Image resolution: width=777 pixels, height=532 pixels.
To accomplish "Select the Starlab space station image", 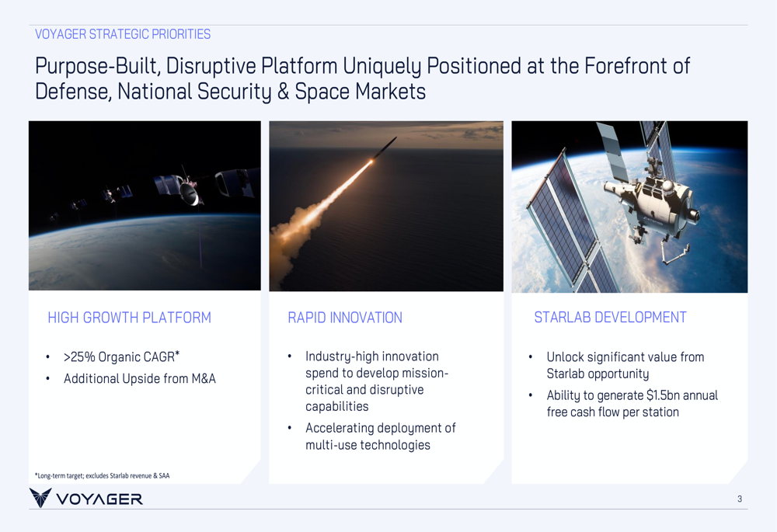I will [x=629, y=207].
